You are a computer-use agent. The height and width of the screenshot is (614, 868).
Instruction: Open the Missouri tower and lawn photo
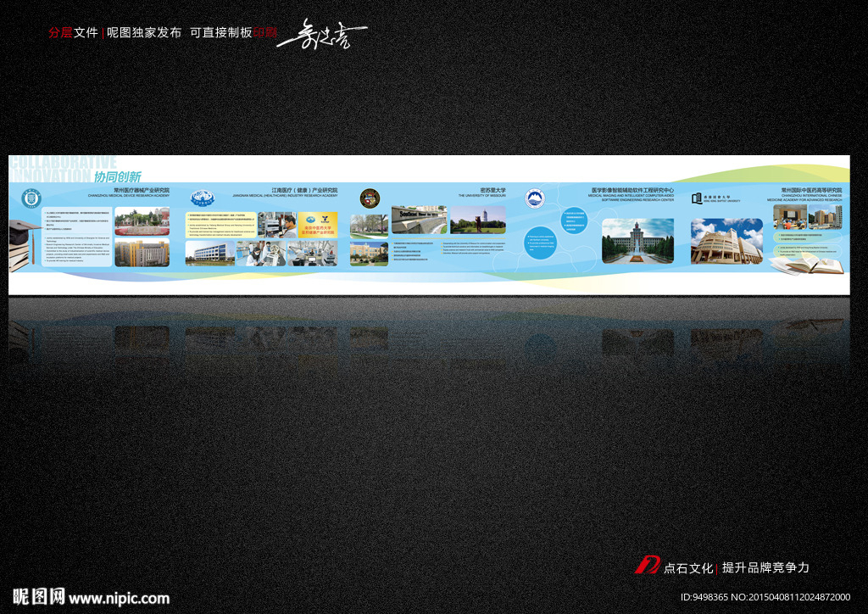pyautogui.click(x=478, y=220)
